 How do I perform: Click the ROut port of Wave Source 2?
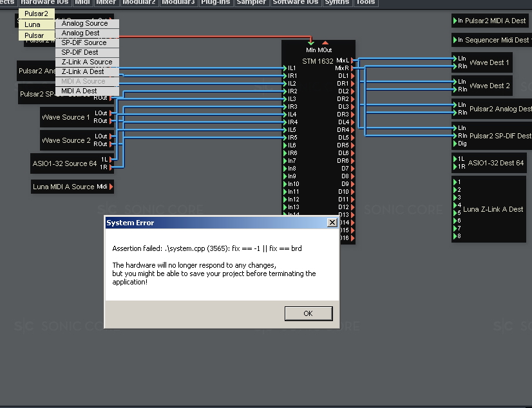(x=111, y=144)
